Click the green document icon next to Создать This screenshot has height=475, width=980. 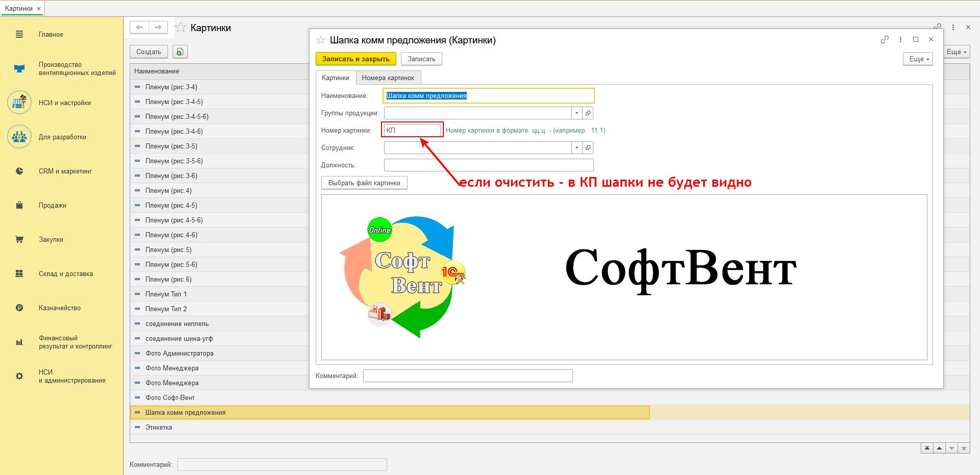(180, 52)
